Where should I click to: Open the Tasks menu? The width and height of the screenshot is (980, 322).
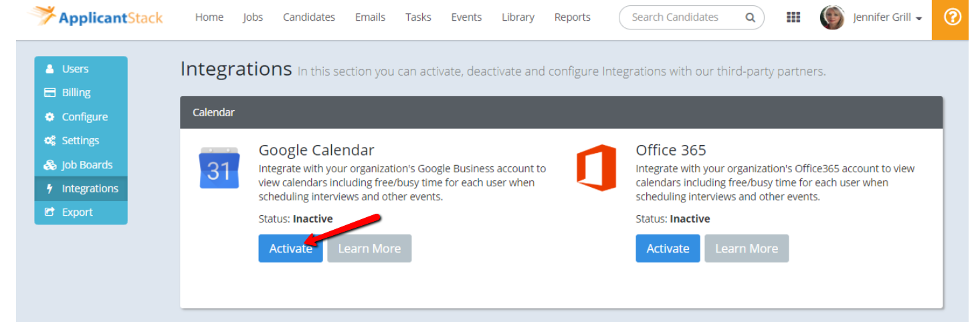[x=418, y=17]
